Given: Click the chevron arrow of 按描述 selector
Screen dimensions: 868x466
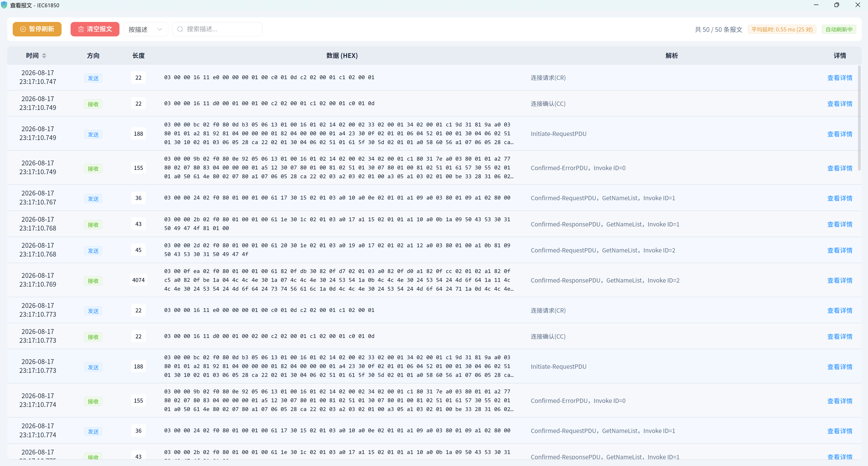Looking at the screenshot, I should click(160, 29).
